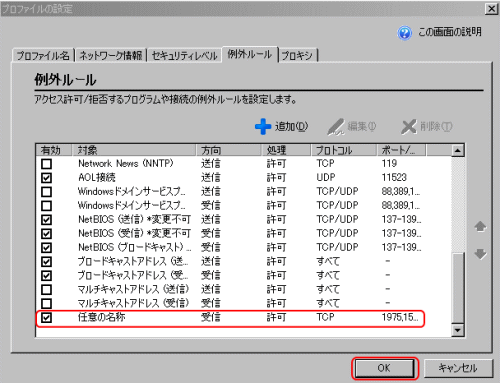Select the Network News (NNTP) row name

[126, 163]
